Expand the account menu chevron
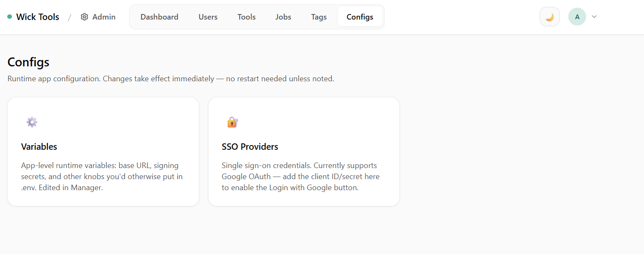 [595, 17]
